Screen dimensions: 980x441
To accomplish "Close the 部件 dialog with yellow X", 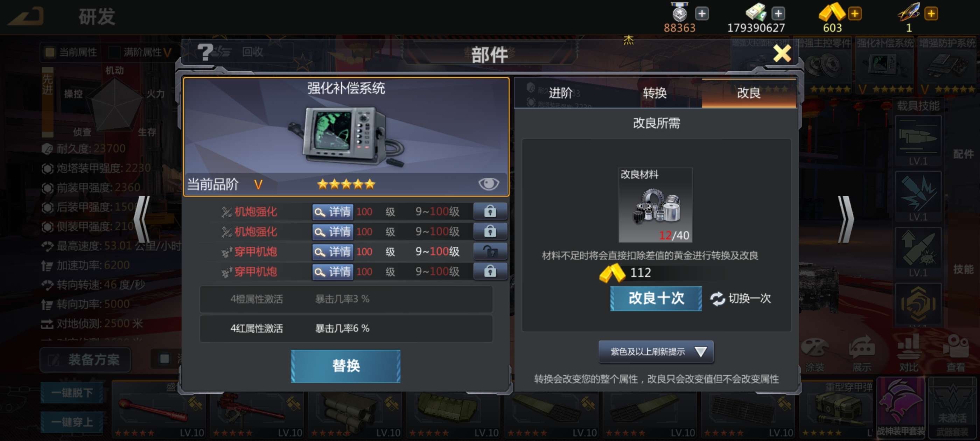I will [x=782, y=53].
